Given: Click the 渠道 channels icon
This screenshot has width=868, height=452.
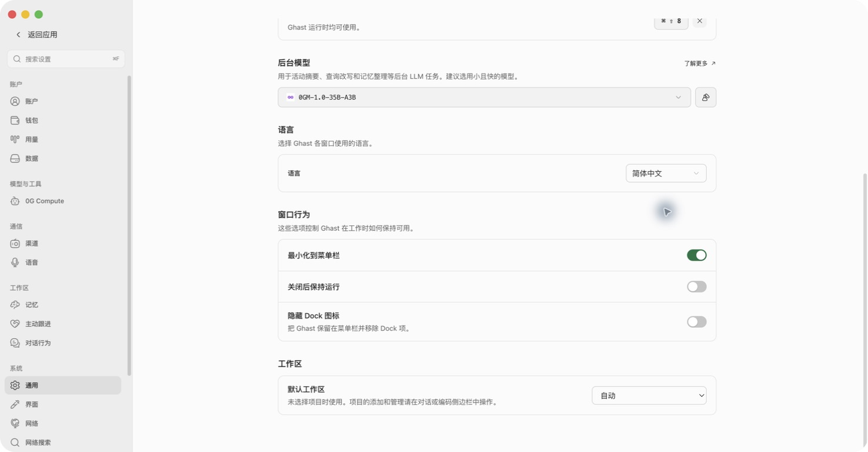Looking at the screenshot, I should click(15, 243).
